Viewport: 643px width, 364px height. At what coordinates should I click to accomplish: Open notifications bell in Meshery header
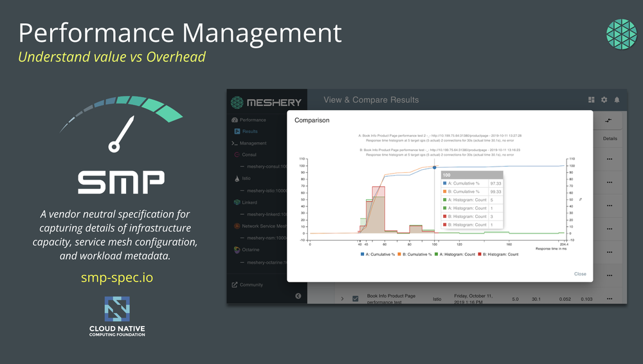coord(617,100)
